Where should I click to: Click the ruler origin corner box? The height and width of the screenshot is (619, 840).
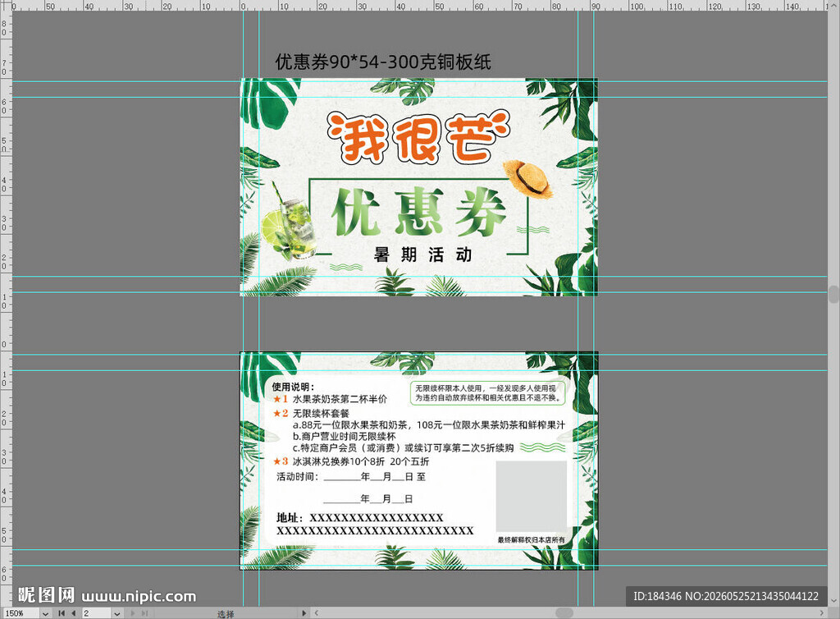6,6
